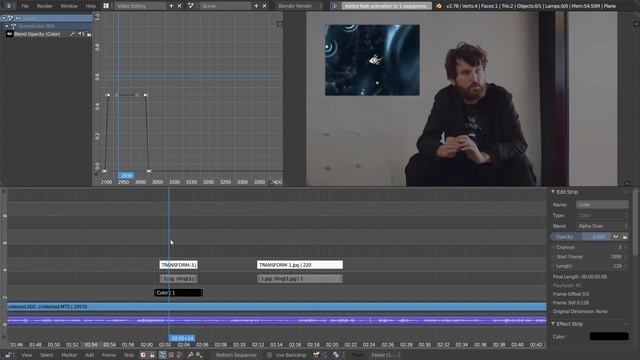Screen dimensions: 640x360
Task: Click the Blender logo icon in the top bar
Action: [439, 6]
